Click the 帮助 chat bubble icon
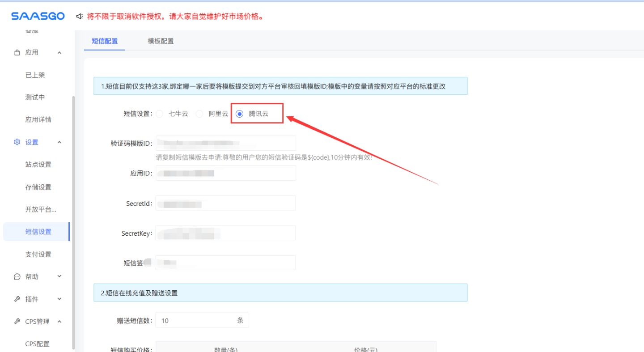 pyautogui.click(x=17, y=277)
